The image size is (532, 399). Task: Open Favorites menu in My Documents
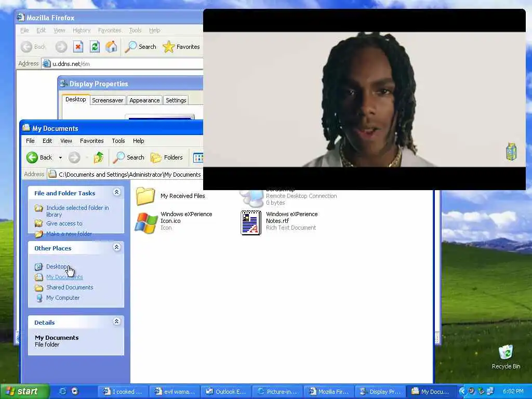(91, 141)
